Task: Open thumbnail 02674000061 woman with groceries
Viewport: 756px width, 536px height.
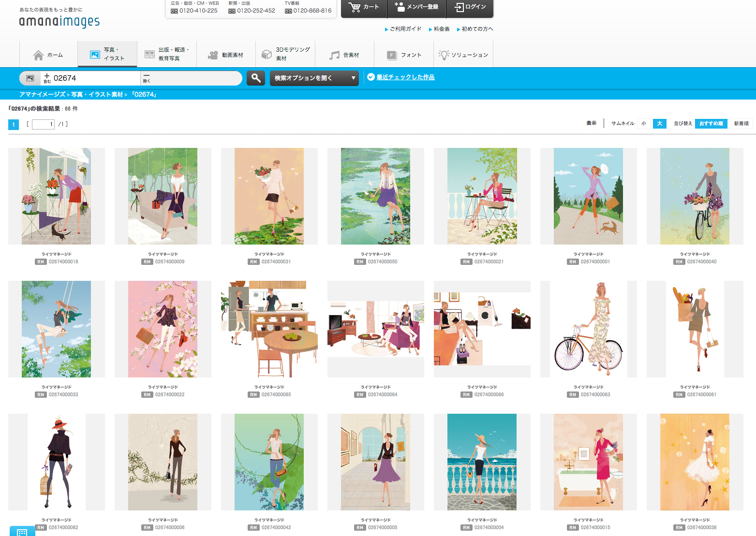Action: [x=695, y=329]
